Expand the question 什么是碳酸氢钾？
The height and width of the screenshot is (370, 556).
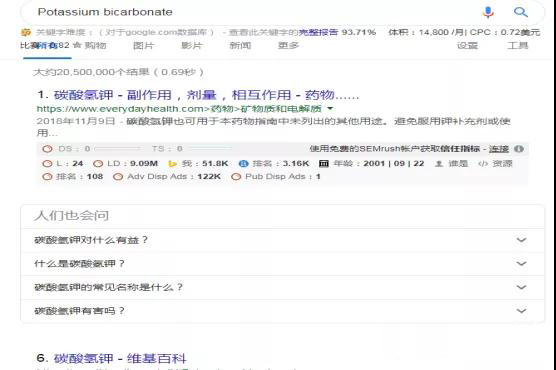tap(283, 264)
